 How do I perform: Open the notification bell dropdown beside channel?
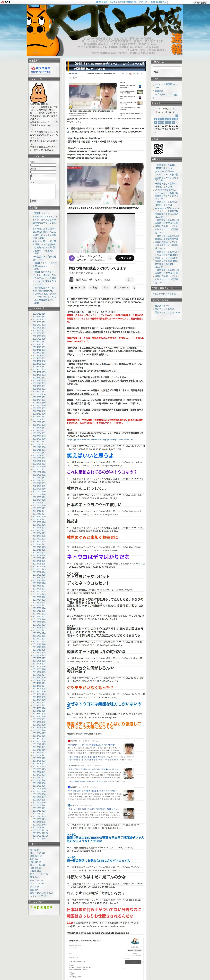tap(130, 280)
